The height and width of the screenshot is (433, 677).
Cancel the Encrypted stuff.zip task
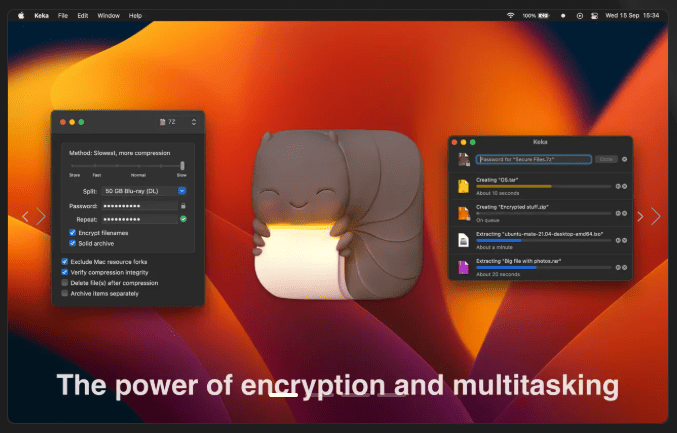point(624,213)
